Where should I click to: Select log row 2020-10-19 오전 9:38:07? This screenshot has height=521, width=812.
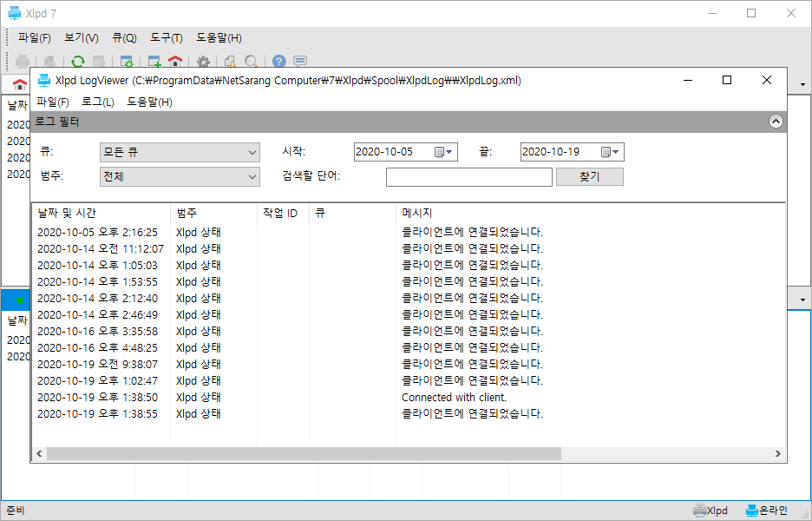(x=409, y=365)
